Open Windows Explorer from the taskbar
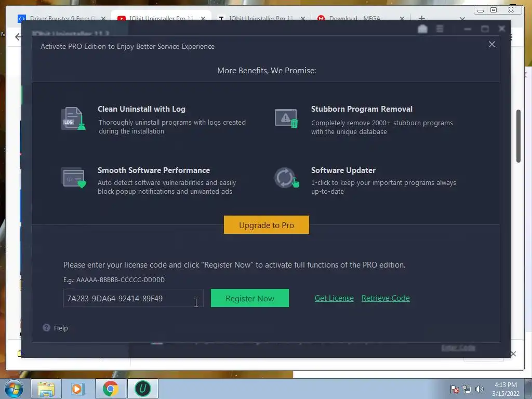This screenshot has height=399, width=532. tap(46, 389)
